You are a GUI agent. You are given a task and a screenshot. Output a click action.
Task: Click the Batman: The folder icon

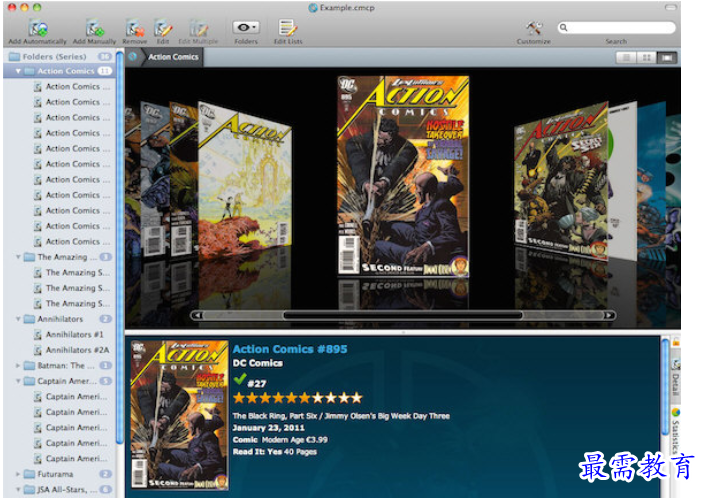coord(30,366)
